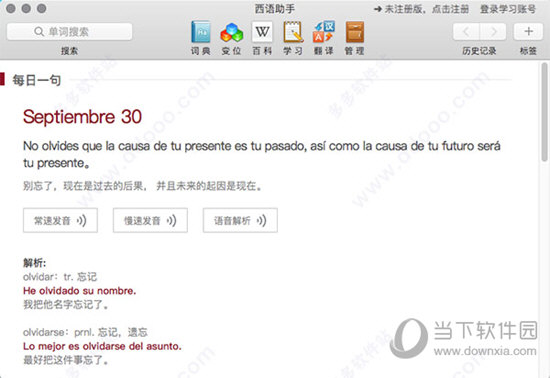Click 登录学习账号 login link
Screen dimensions: 550x378
point(508,9)
